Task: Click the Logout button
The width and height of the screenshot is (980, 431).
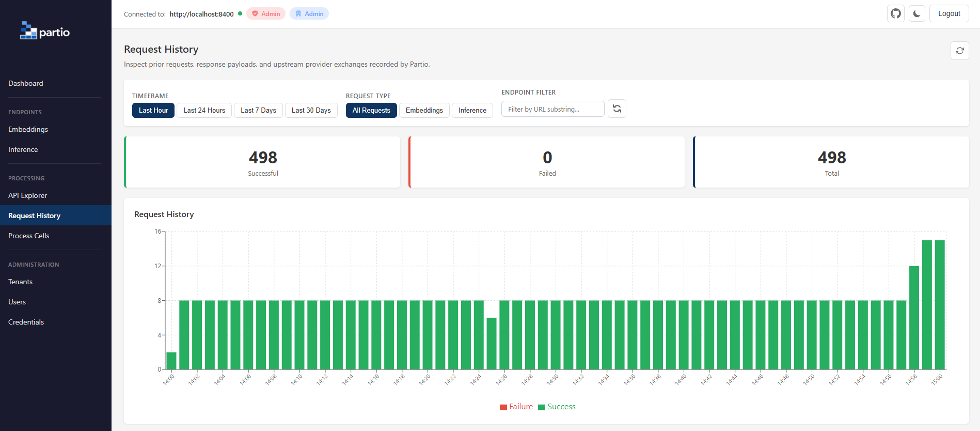Action: 949,13
